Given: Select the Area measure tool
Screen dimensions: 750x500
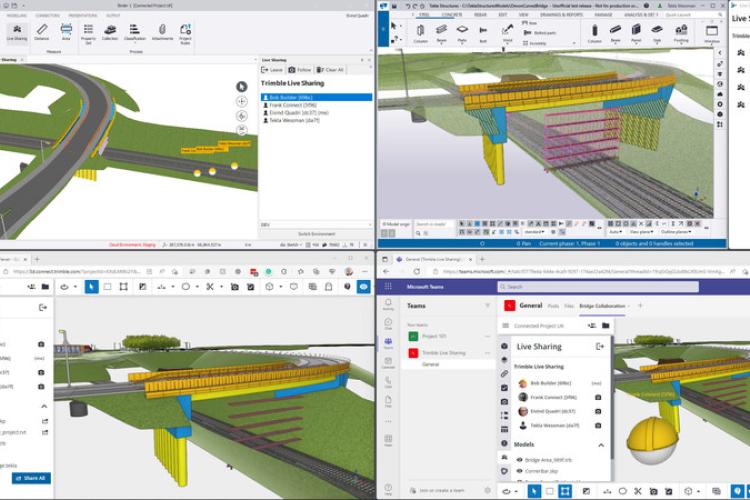Looking at the screenshot, I should click(x=66, y=32).
